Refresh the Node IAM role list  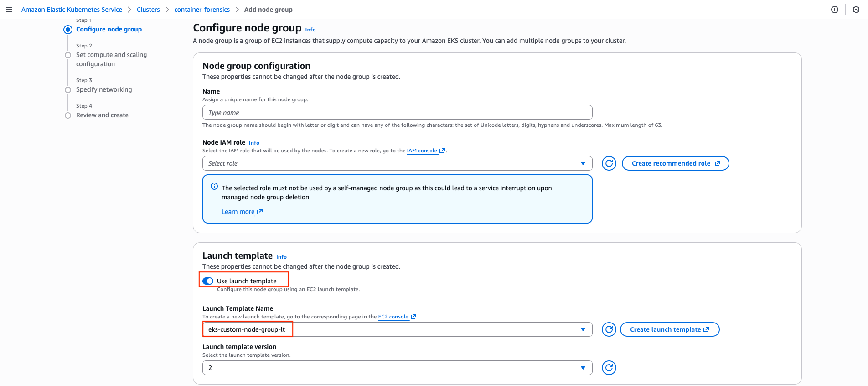(609, 163)
